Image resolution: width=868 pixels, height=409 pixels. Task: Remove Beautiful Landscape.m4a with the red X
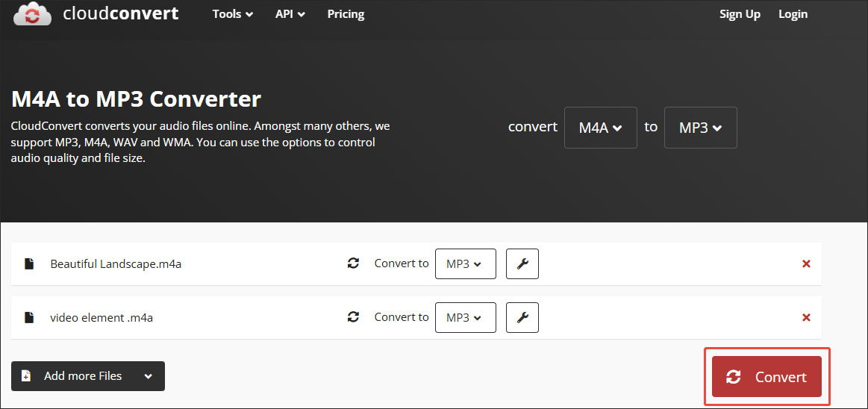pyautogui.click(x=807, y=264)
